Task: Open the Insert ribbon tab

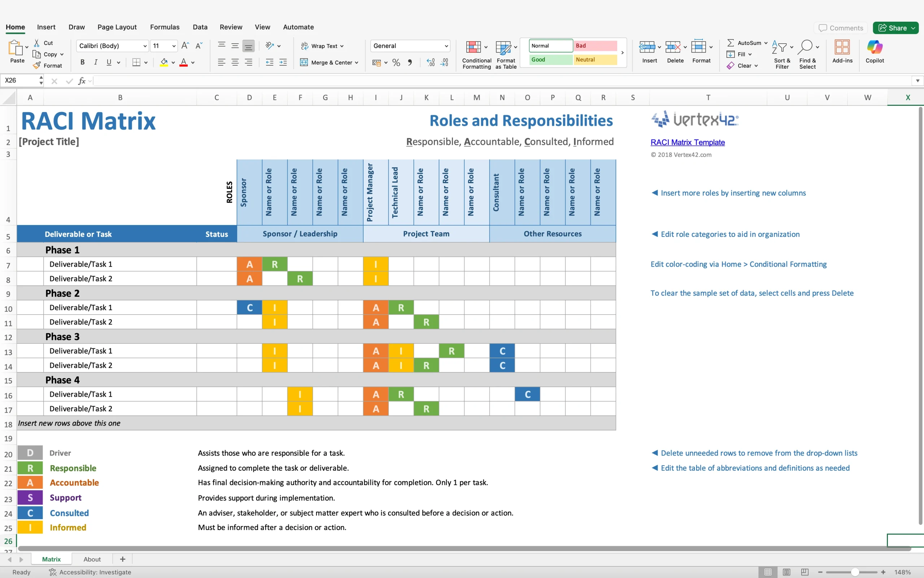Action: click(x=46, y=27)
